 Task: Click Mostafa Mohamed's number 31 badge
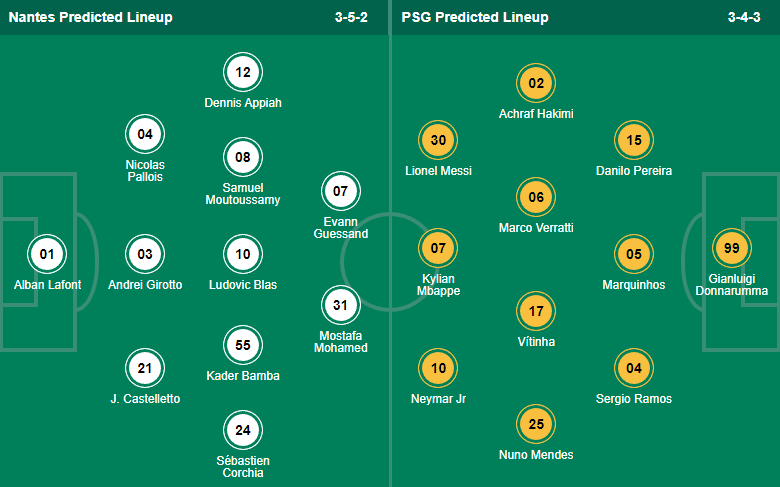[340, 305]
